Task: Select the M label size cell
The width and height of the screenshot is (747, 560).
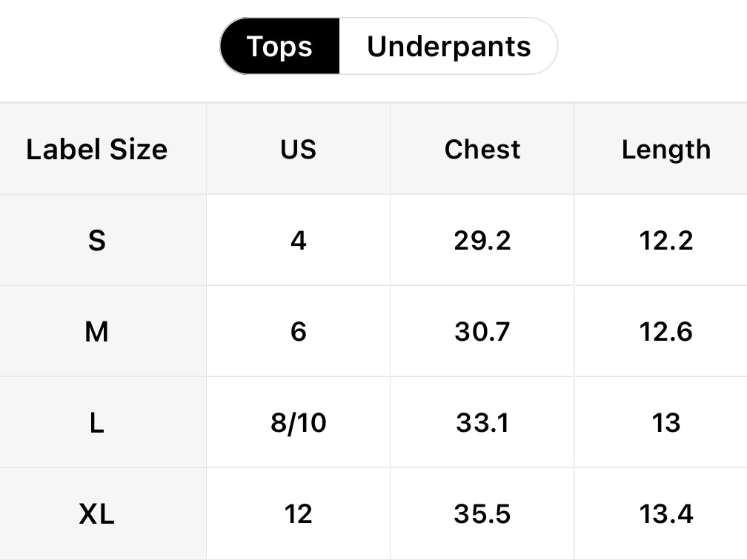Action: (97, 332)
